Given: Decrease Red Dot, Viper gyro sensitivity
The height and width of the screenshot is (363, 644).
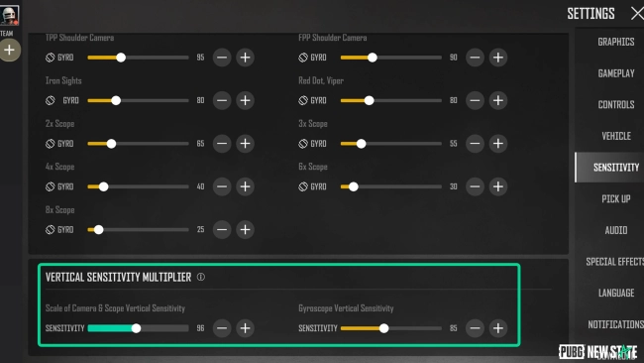Looking at the screenshot, I should click(x=475, y=100).
